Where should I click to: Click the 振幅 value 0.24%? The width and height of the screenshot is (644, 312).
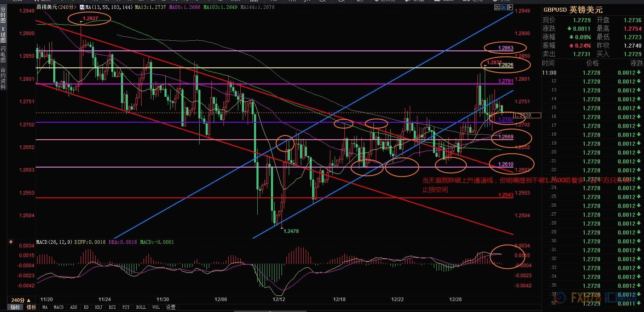click(583, 46)
